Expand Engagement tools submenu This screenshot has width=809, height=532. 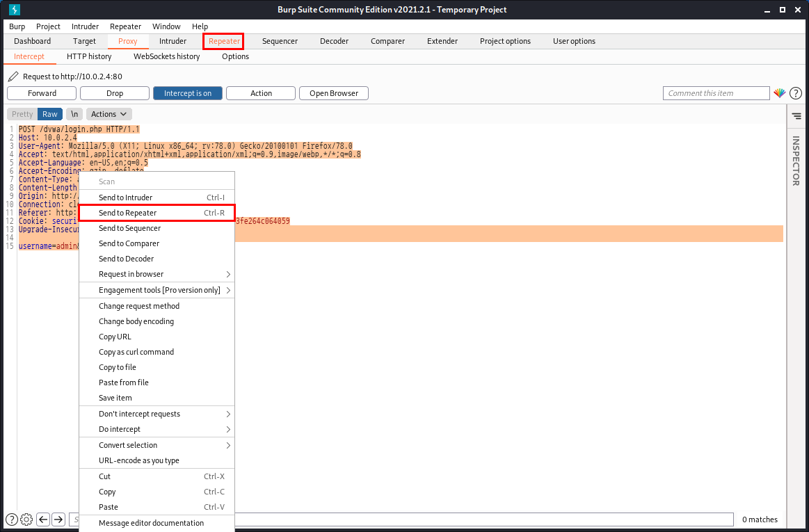[157, 290]
